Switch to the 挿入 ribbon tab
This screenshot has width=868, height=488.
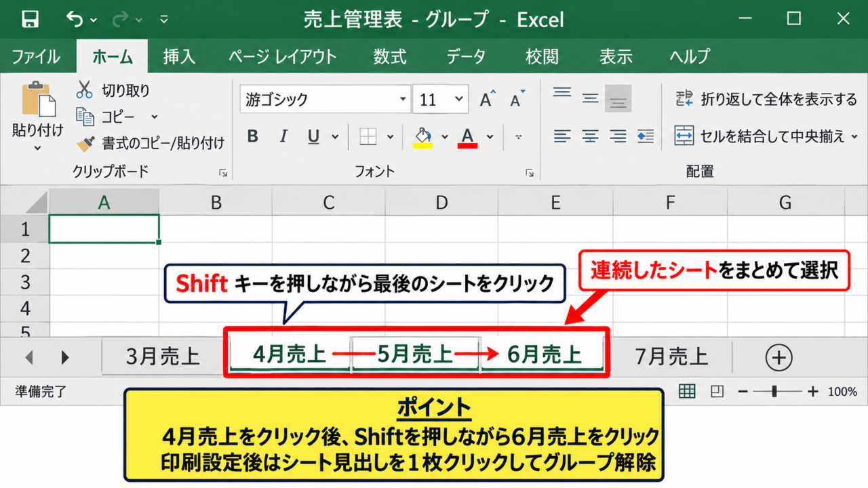coord(180,57)
